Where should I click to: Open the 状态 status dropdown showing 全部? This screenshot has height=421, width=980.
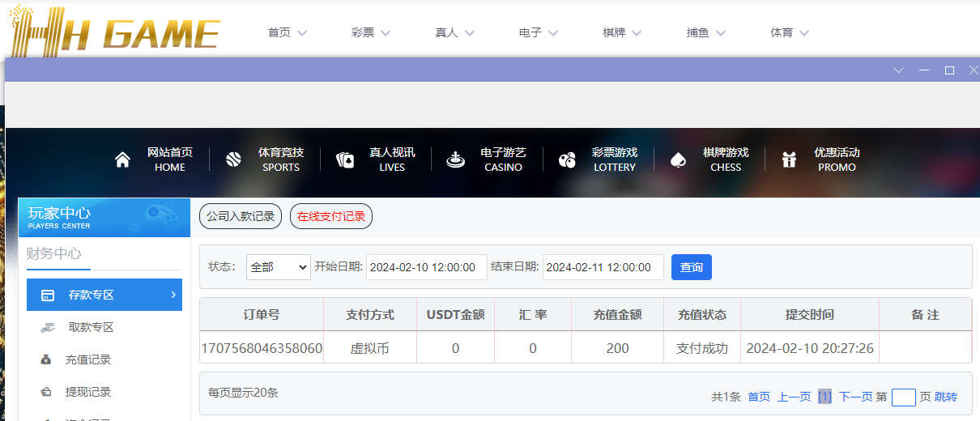[x=278, y=267]
